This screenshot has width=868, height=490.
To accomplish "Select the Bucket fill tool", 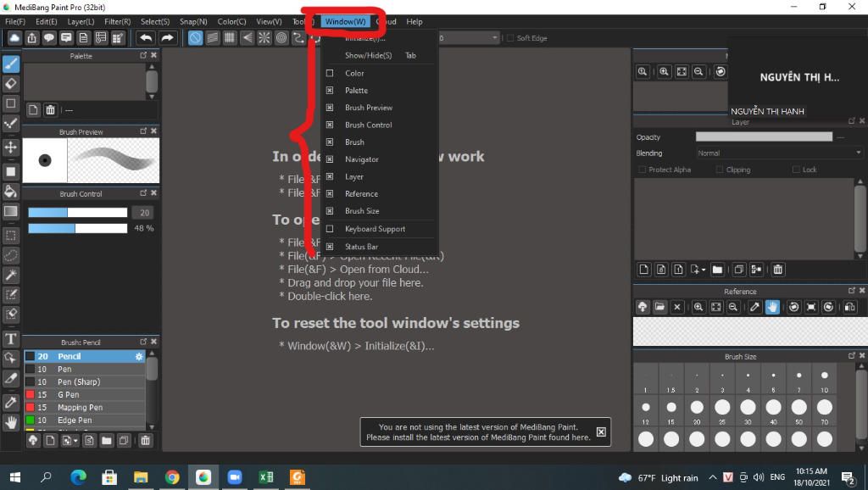I will (x=10, y=192).
